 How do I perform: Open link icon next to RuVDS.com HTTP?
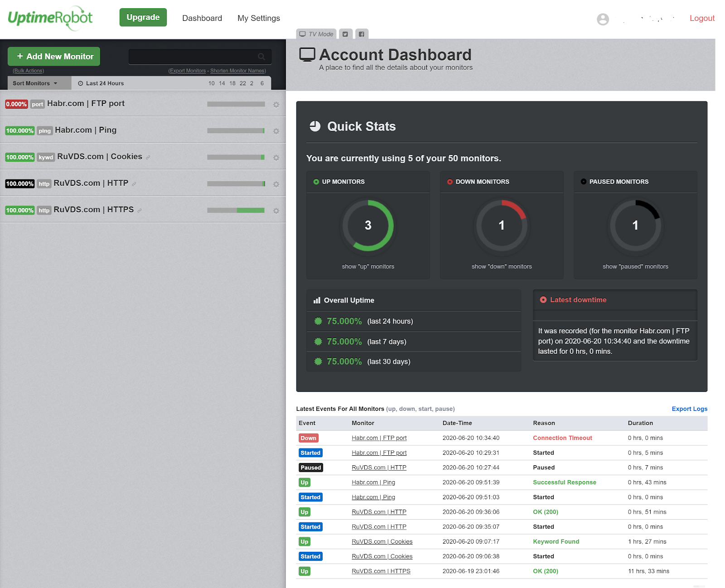[134, 184]
